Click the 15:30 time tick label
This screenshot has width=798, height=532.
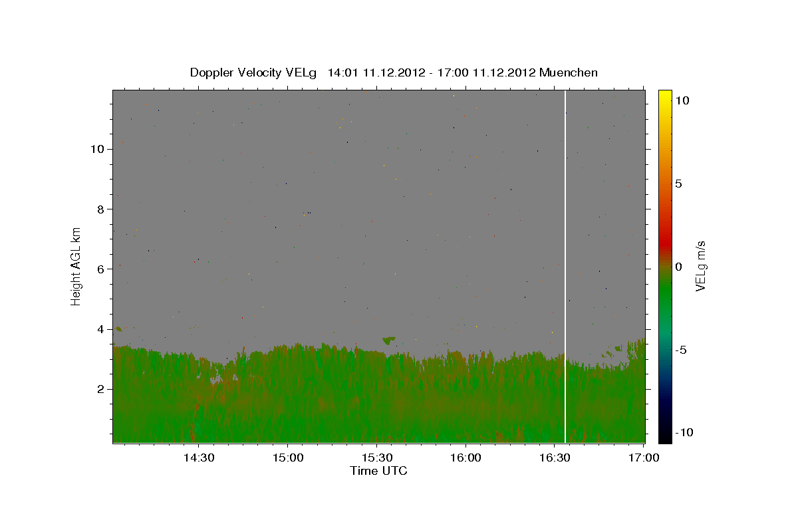376,458
